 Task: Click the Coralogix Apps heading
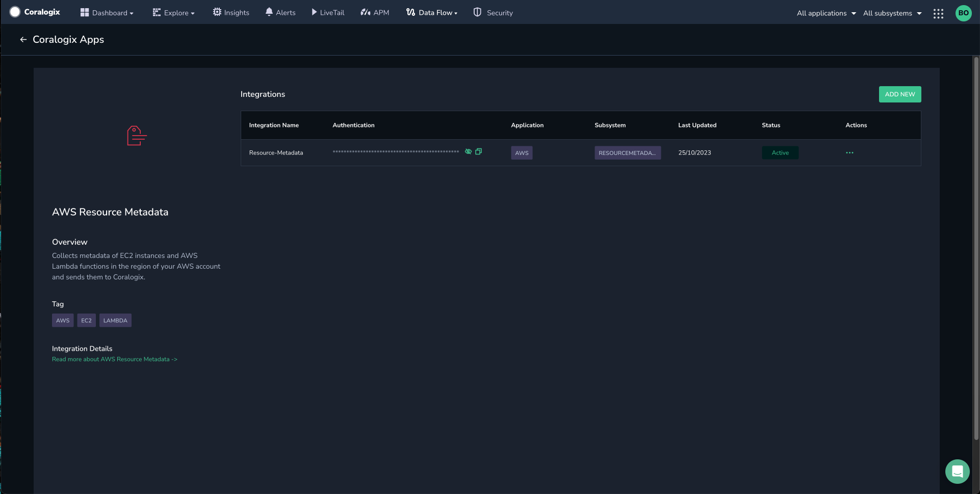pos(68,39)
